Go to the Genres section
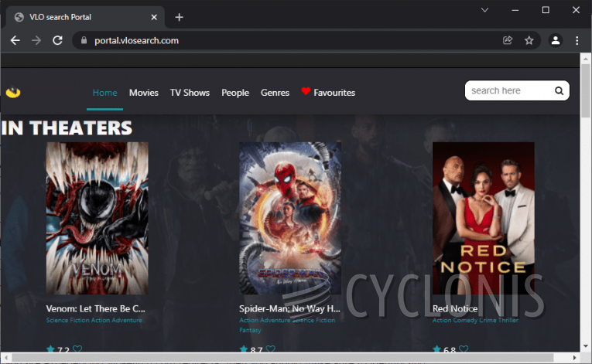 click(x=275, y=93)
